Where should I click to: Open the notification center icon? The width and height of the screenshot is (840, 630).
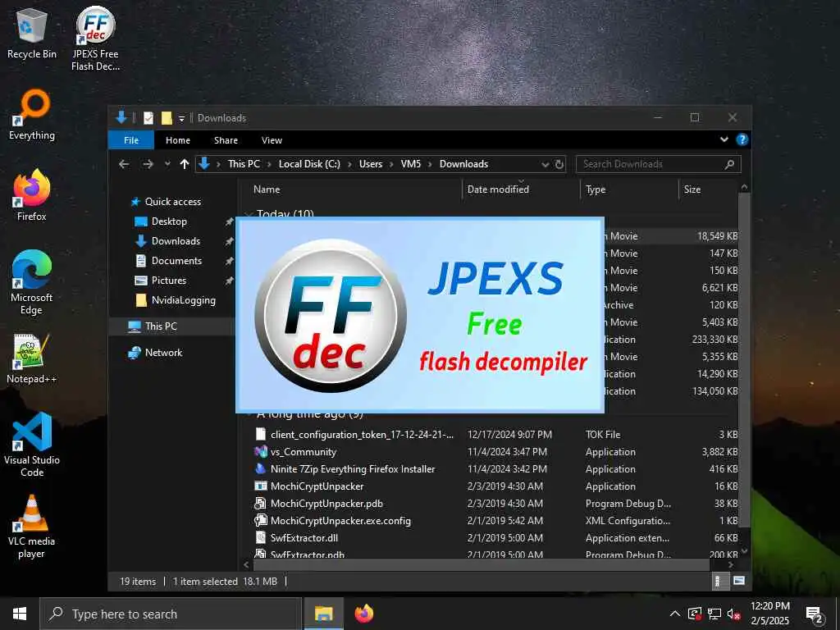click(815, 614)
